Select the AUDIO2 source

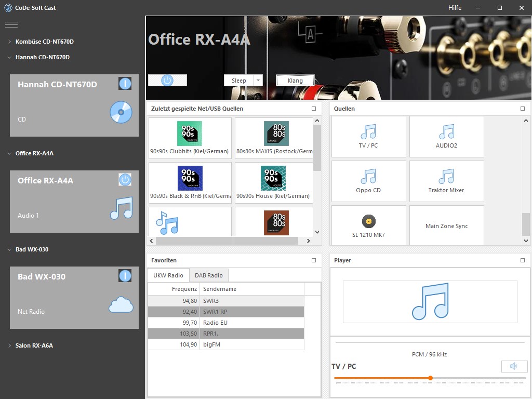[x=446, y=137]
